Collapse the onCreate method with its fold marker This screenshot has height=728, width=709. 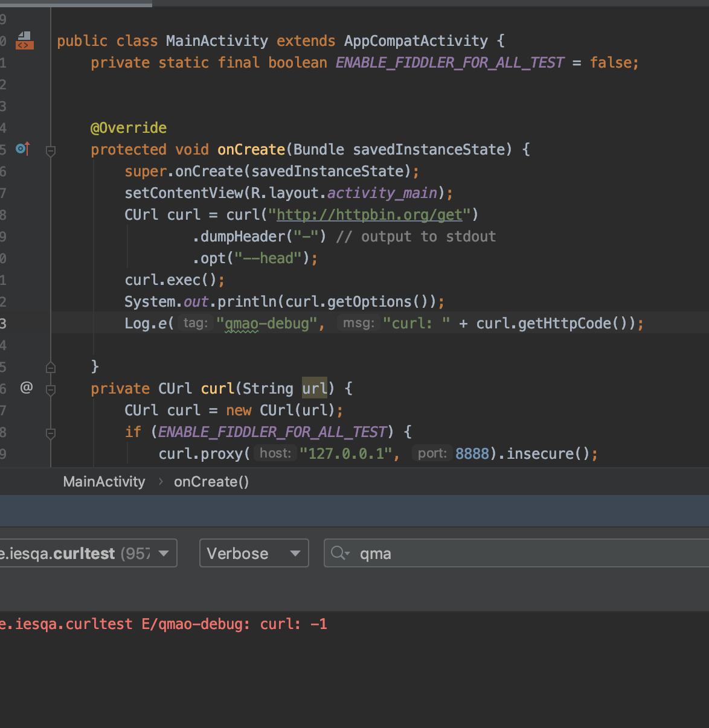pyautogui.click(x=51, y=150)
